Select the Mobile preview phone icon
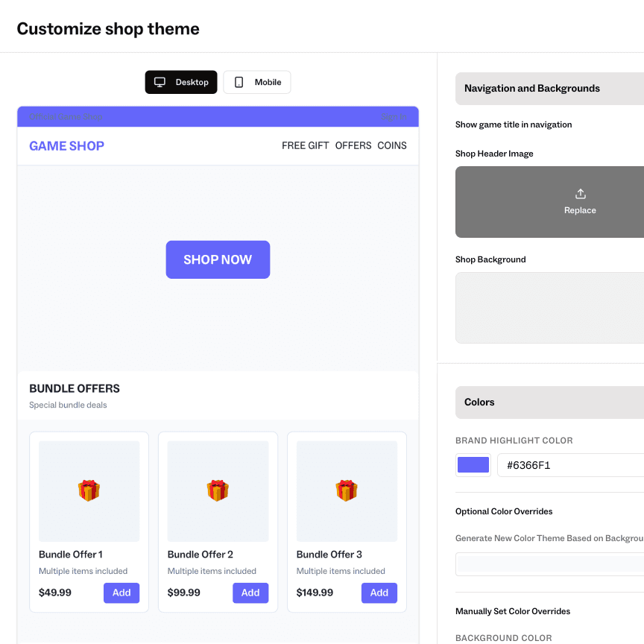Image resolution: width=644 pixels, height=644 pixels. coord(237,82)
